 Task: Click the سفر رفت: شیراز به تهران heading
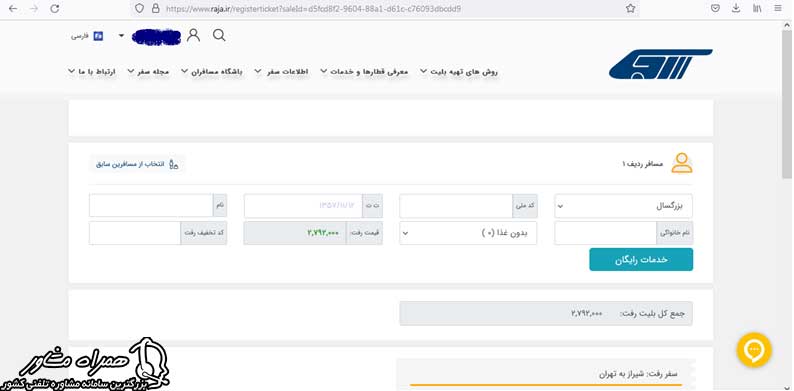[x=637, y=374]
